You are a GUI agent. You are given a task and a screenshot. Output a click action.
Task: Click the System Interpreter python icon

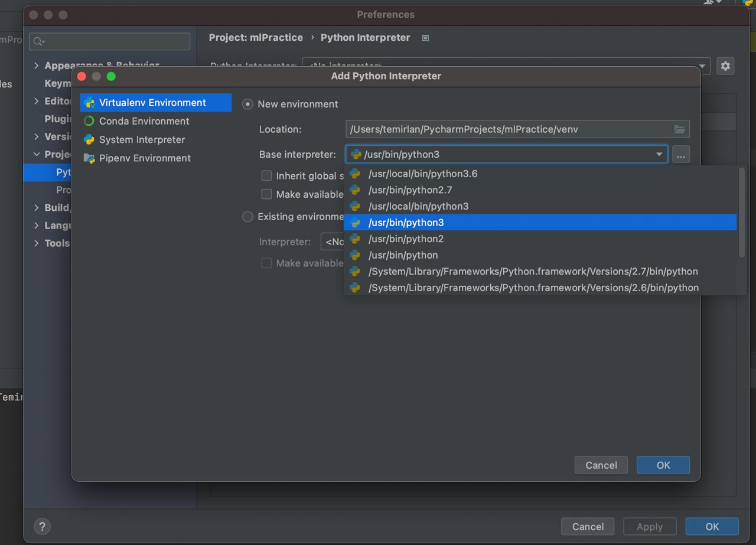click(89, 139)
